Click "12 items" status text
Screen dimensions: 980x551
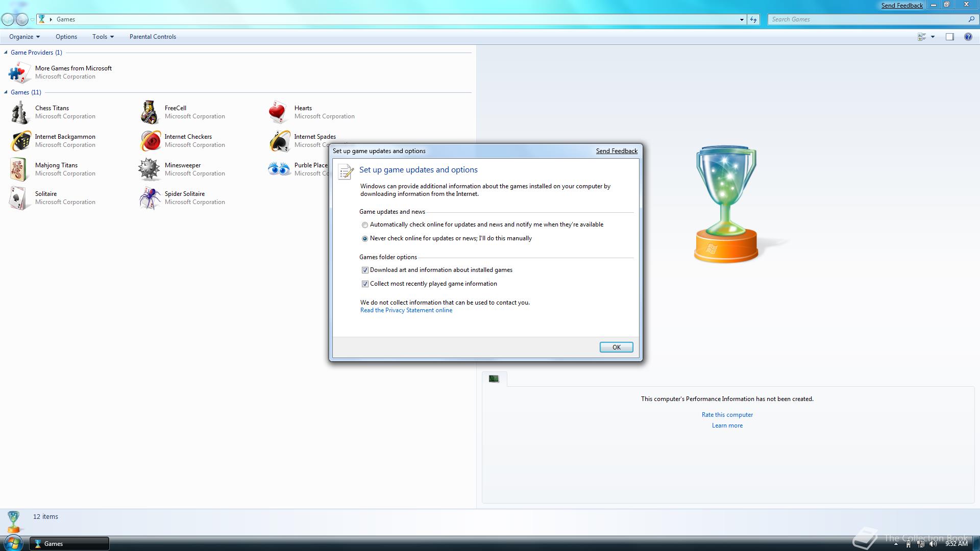pyautogui.click(x=45, y=517)
